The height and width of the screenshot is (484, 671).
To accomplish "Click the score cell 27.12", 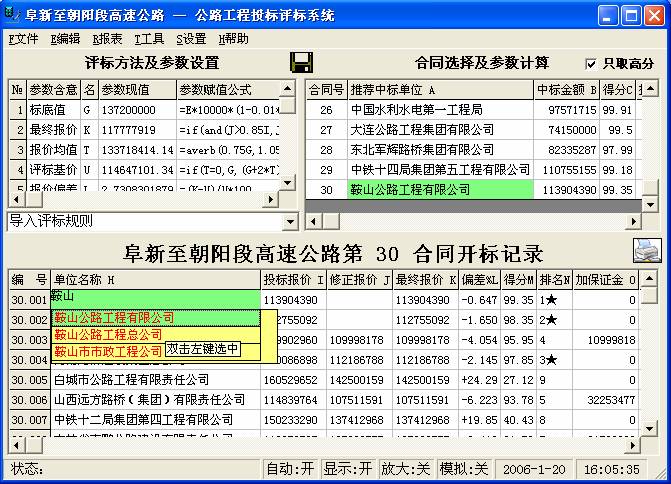I will pyautogui.click(x=518, y=380).
